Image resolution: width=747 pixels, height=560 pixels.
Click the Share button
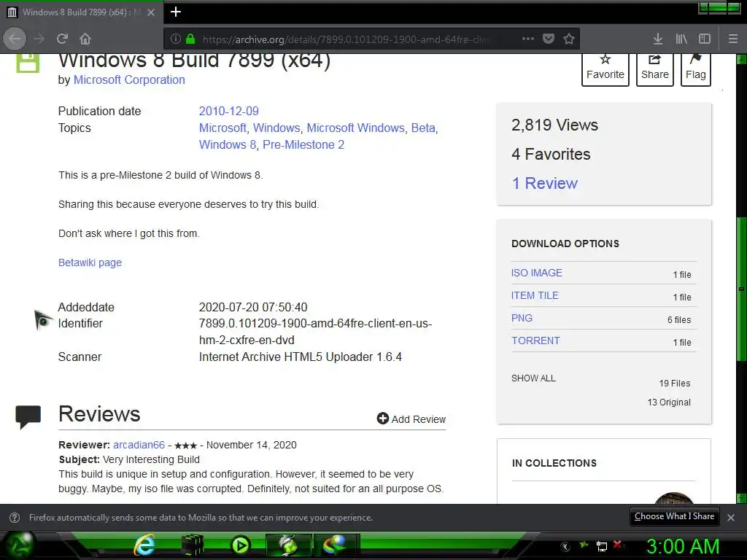(654, 69)
